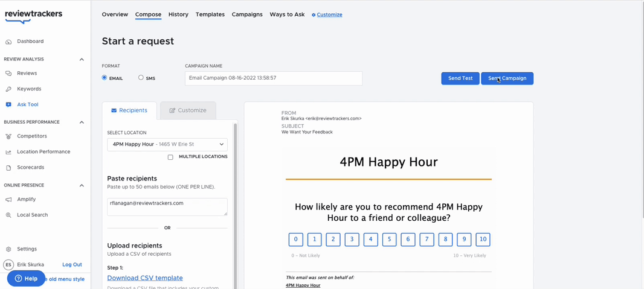Open Scorecards in the sidebar

pyautogui.click(x=31, y=167)
